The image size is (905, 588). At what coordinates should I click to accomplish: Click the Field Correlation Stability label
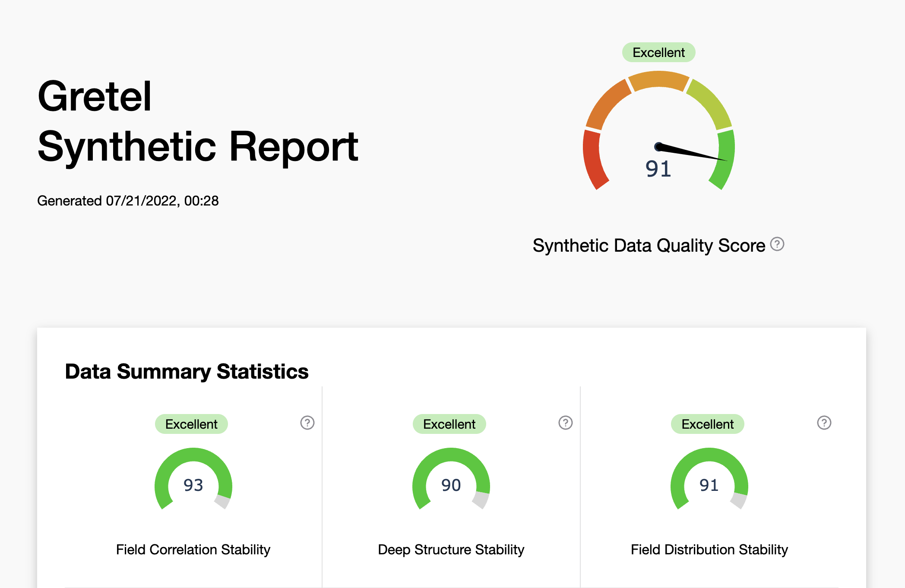tap(193, 550)
